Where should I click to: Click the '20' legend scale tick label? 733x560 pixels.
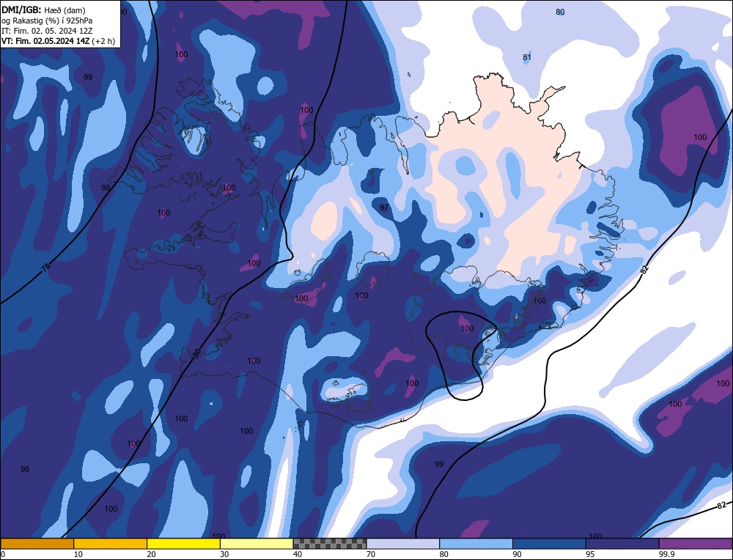coord(152,554)
